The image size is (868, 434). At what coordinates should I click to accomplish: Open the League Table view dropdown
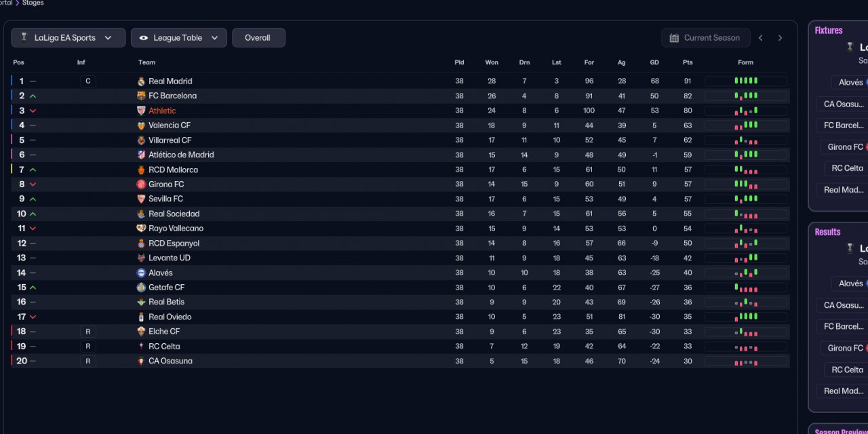click(179, 38)
